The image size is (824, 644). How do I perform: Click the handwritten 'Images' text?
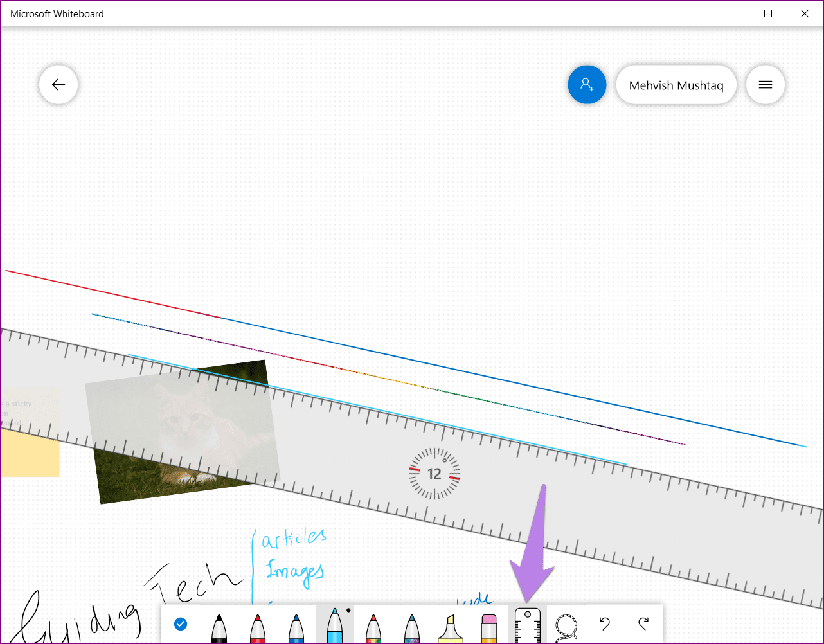[x=295, y=571]
